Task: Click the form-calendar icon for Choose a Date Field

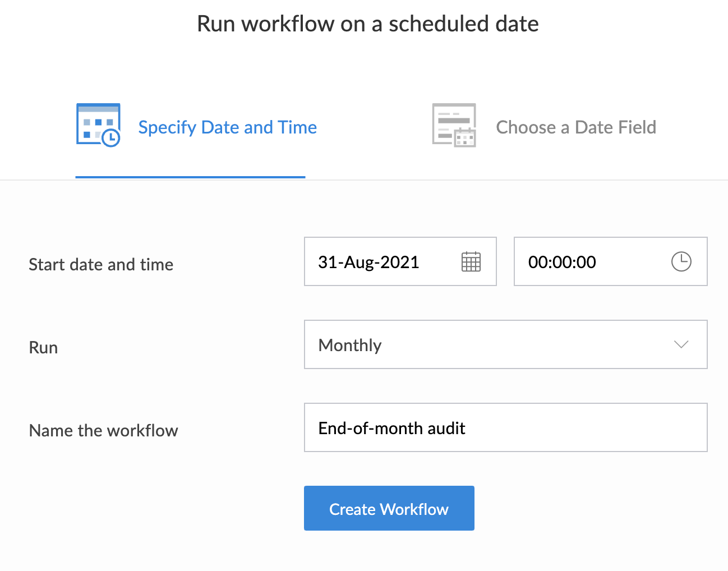Action: pyautogui.click(x=454, y=125)
